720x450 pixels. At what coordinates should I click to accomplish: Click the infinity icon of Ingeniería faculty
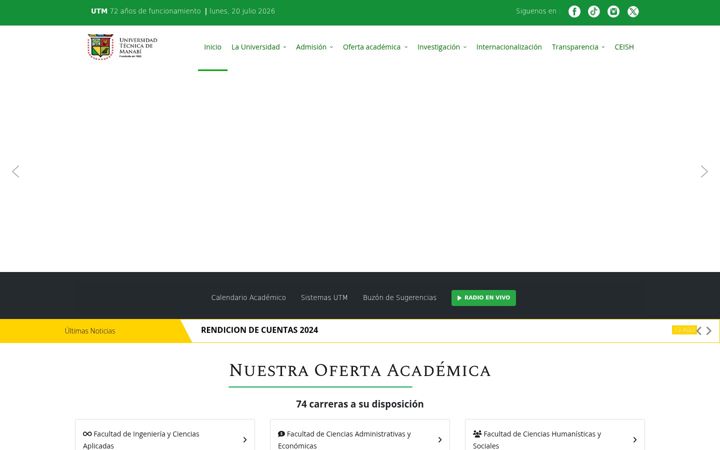(87, 433)
